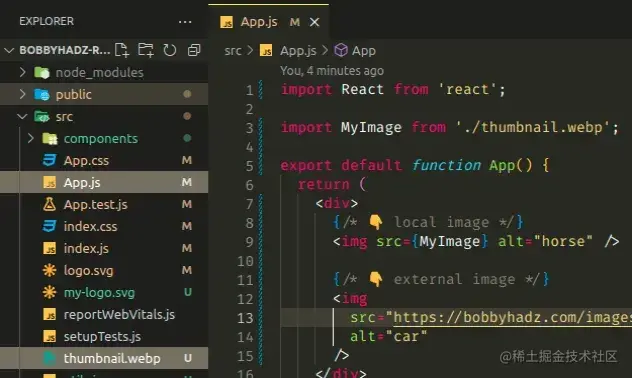Screen dimensions: 632x378
Task: Open my-logo.svg in the file tree
Action: (x=104, y=293)
